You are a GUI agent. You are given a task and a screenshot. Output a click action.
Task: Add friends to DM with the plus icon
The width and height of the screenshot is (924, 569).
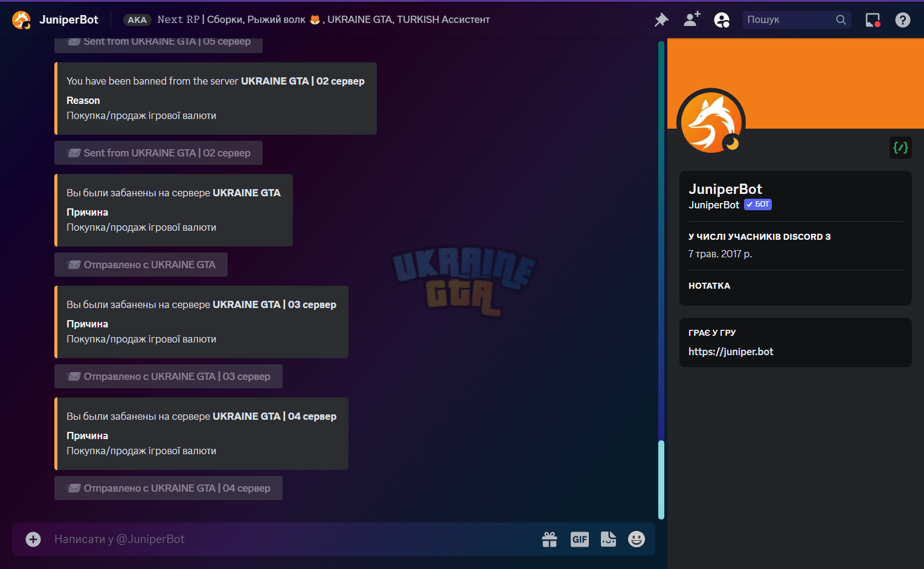click(x=692, y=19)
